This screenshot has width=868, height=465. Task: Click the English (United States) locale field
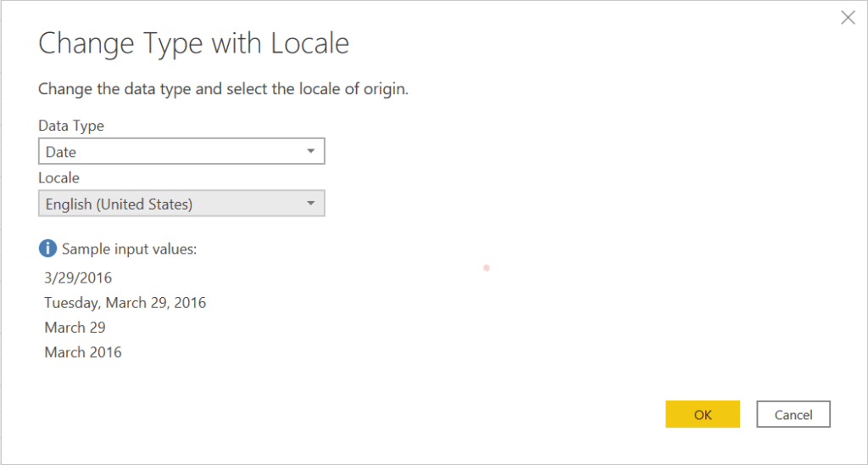170,204
